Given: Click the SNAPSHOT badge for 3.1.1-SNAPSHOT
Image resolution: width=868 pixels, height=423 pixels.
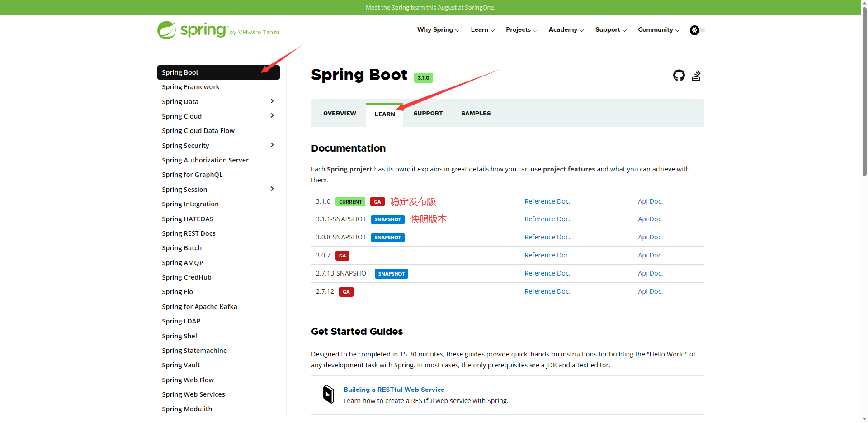Looking at the screenshot, I should (x=387, y=219).
